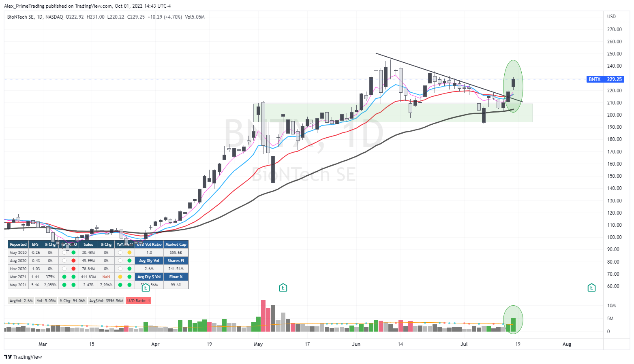Click the Sales column header
Image resolution: width=634 pixels, height=364 pixels.
coord(88,244)
